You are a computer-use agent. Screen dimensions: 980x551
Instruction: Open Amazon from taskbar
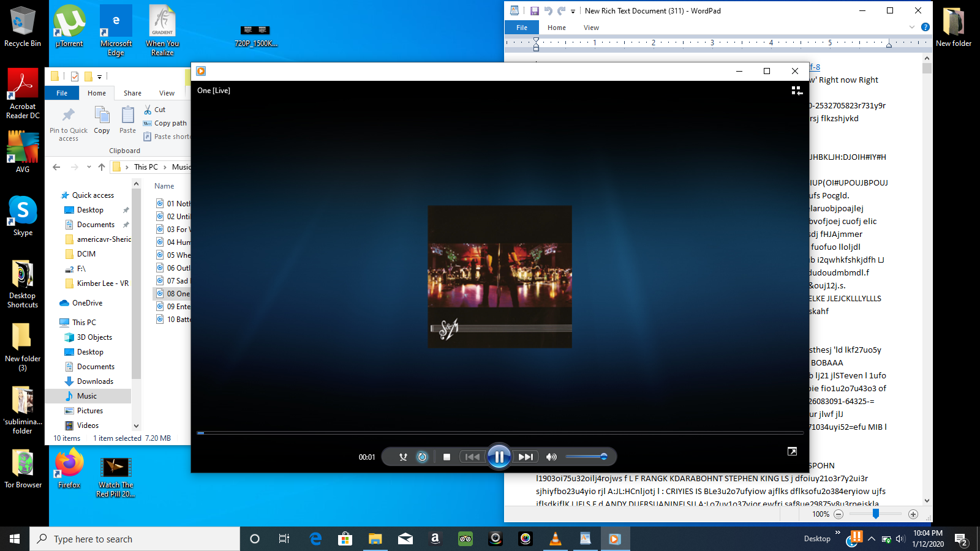point(435,539)
